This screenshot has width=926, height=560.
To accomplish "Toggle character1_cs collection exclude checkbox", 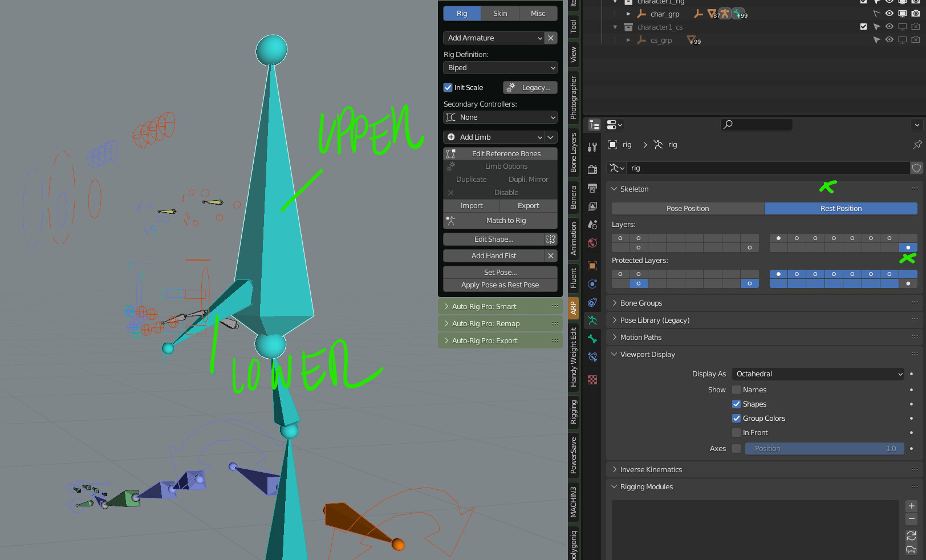I will [x=863, y=27].
